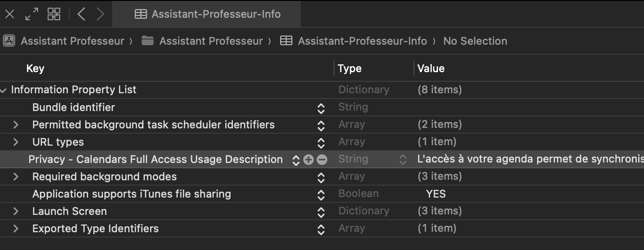Expand Required background modes row

(x=16, y=176)
